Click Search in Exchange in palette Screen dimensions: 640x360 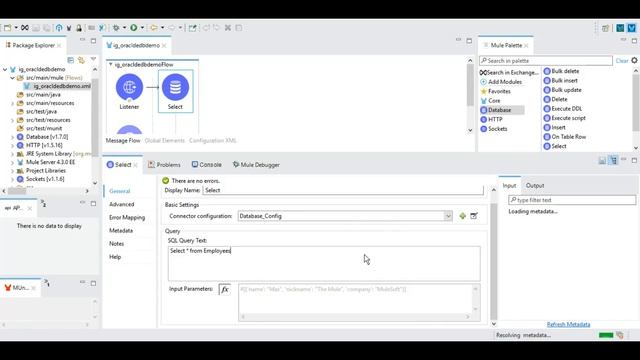pyautogui.click(x=509, y=73)
